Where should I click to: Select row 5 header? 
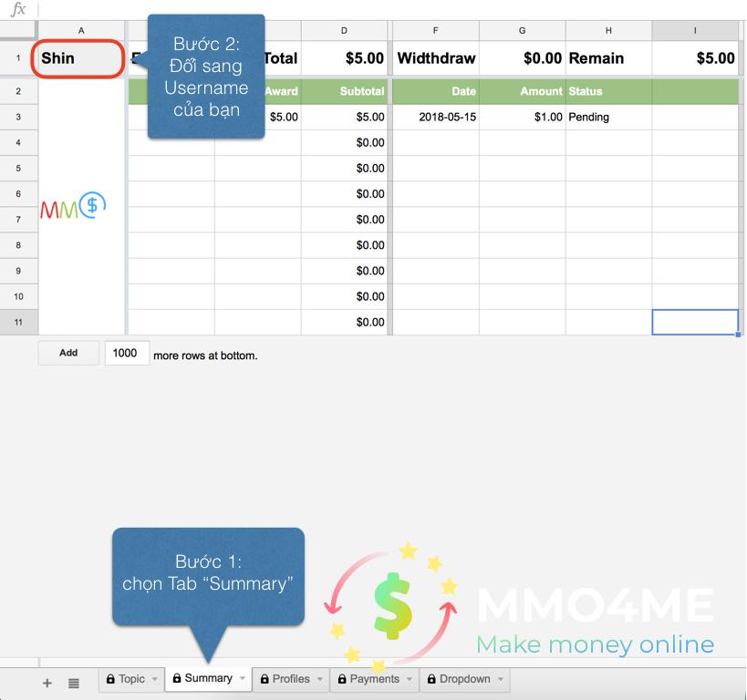pos(18,168)
